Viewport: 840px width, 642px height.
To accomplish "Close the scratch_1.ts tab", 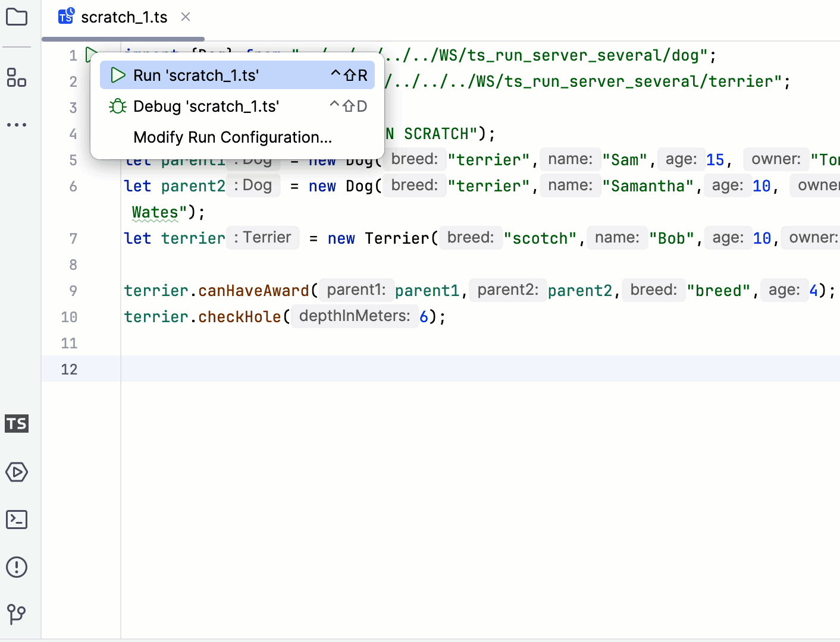I will coord(185,17).
